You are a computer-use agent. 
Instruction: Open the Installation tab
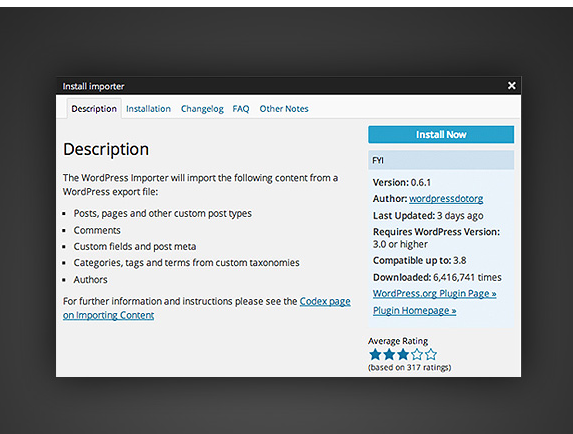tap(148, 108)
